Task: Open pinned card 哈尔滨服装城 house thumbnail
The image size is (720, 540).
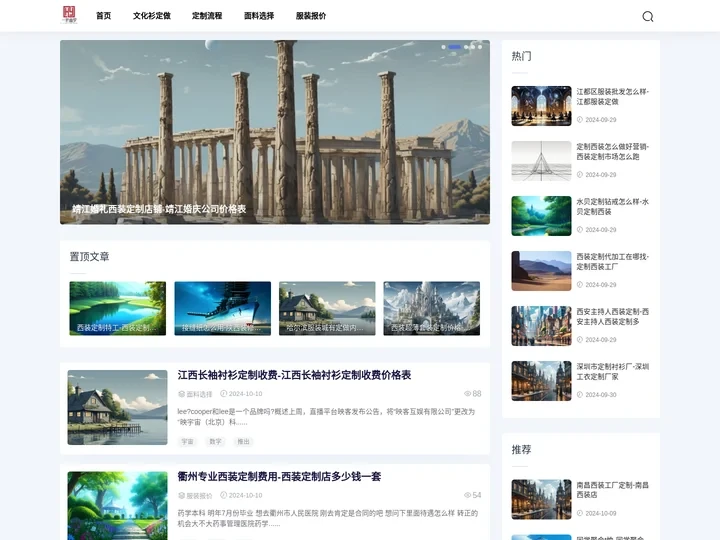Action: click(327, 308)
